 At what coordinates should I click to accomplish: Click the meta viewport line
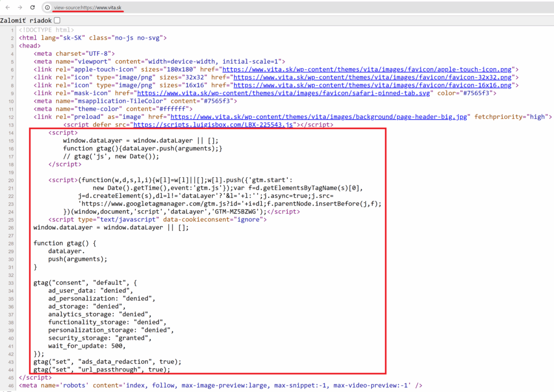(x=160, y=62)
